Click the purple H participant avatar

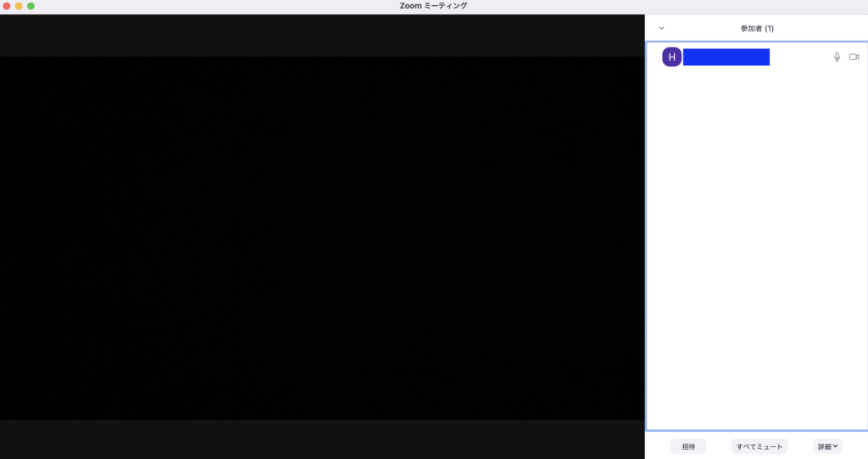pos(671,57)
